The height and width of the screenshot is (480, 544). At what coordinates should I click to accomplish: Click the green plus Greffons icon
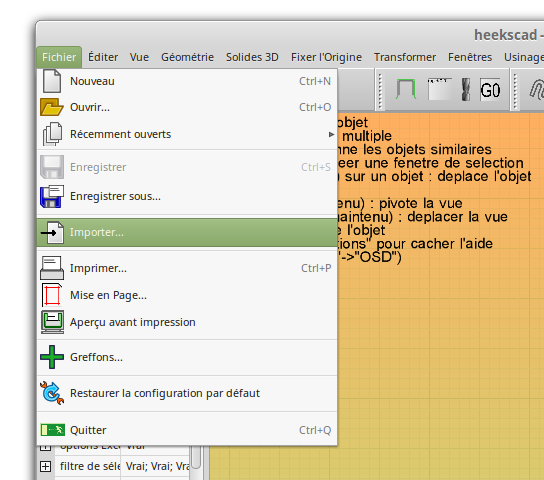coord(52,357)
